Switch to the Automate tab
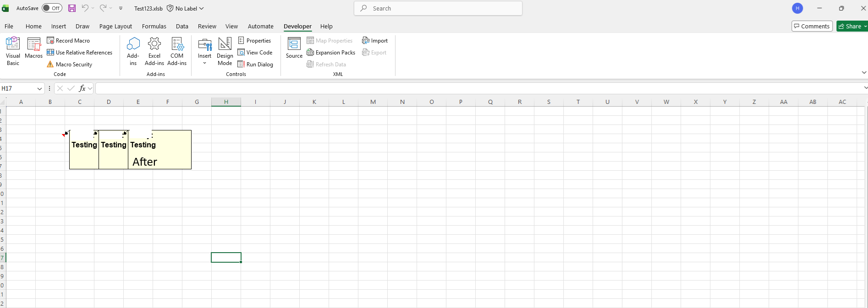This screenshot has height=308, width=868. click(x=260, y=26)
